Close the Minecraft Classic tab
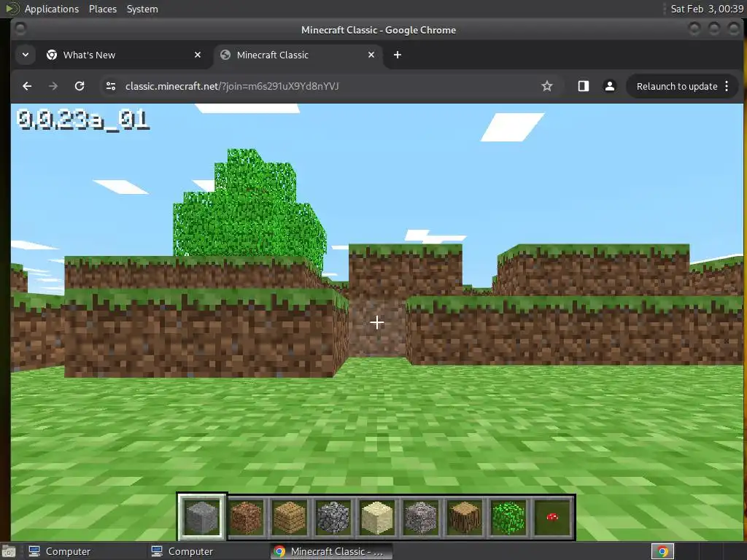This screenshot has height=560, width=747. click(x=371, y=55)
